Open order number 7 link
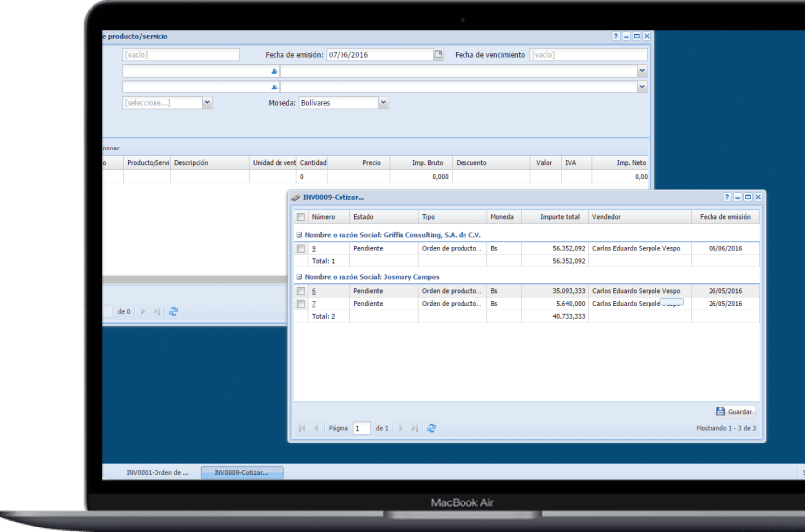This screenshot has width=805, height=532. (314, 304)
